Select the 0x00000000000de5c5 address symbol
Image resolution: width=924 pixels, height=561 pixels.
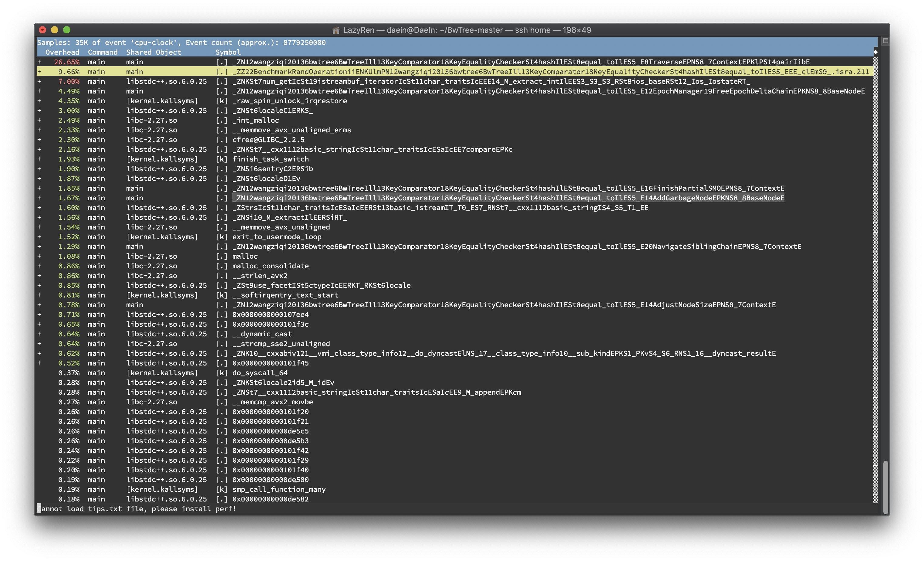[271, 431]
